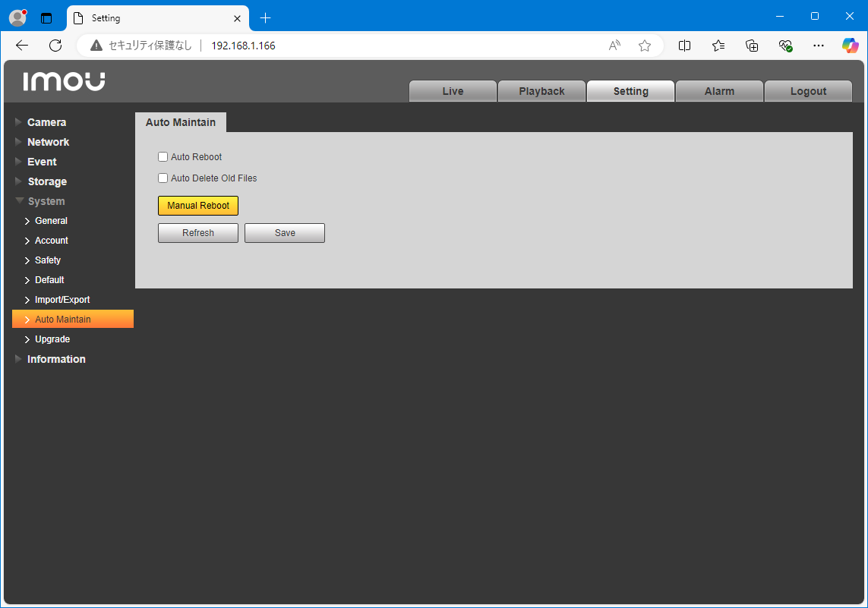Open the tab actions menu icon

click(x=46, y=18)
